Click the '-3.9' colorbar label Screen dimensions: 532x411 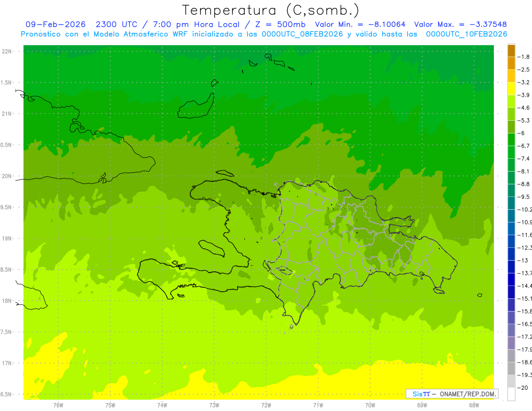point(524,95)
